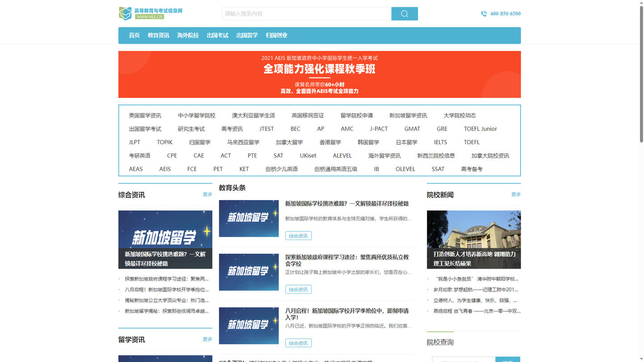
Task: Open the 剑桥少儿英语 tag
Action: (x=281, y=169)
